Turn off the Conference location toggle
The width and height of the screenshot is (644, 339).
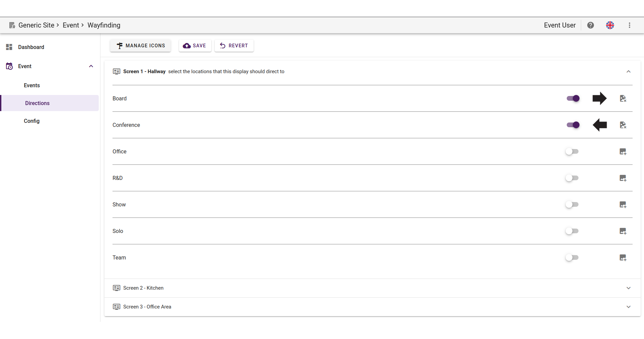[573, 125]
